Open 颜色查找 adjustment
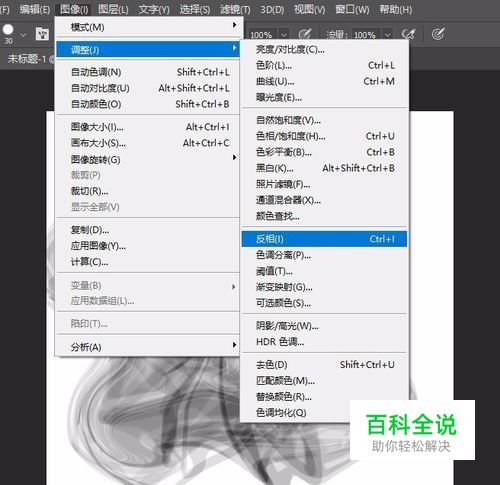The height and width of the screenshot is (485, 500). (x=324, y=216)
